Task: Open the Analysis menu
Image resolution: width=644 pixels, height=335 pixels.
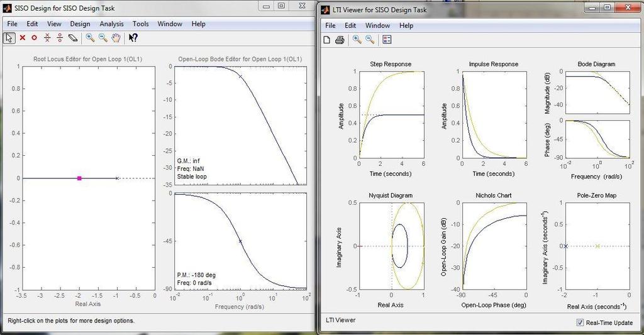Action: tap(111, 24)
